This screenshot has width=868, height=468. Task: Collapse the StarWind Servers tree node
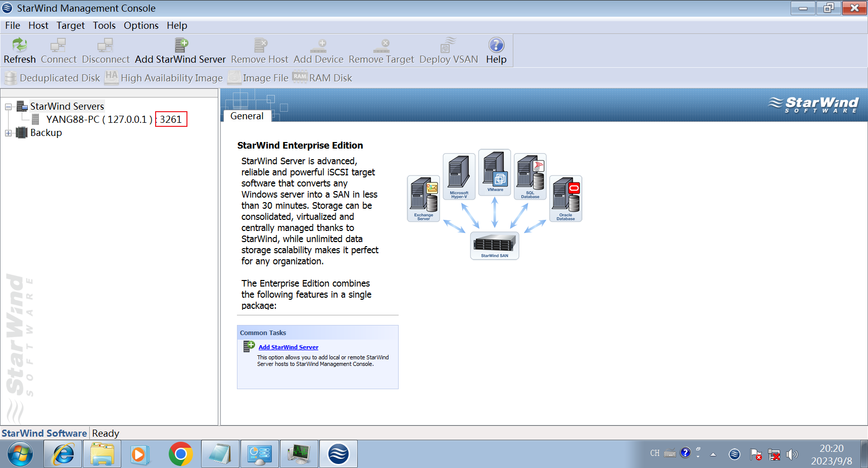[x=9, y=107]
